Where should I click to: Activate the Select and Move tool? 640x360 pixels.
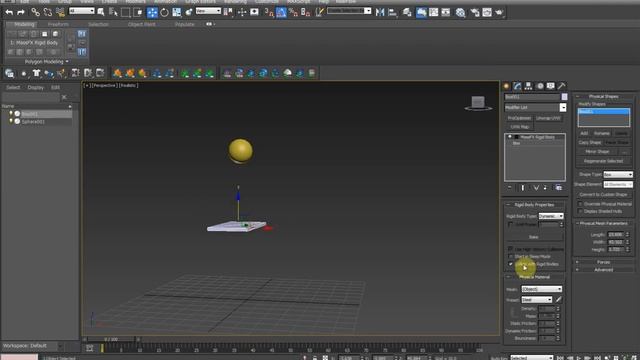(x=152, y=12)
